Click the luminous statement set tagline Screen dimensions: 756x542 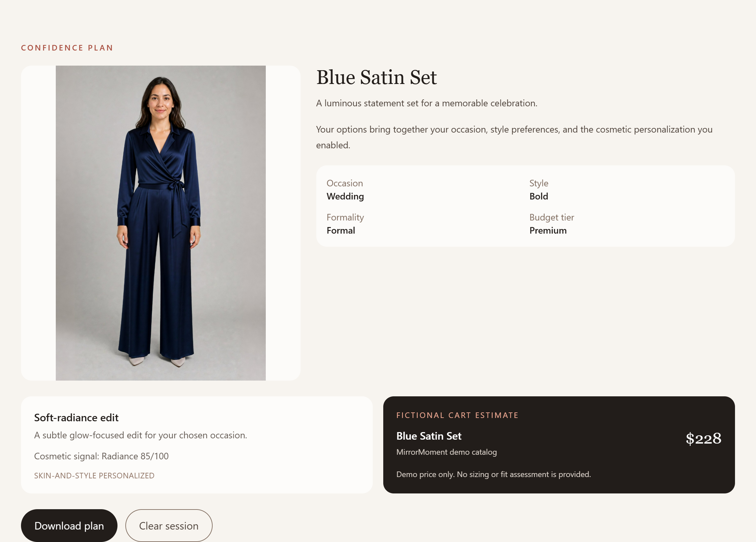click(x=427, y=103)
